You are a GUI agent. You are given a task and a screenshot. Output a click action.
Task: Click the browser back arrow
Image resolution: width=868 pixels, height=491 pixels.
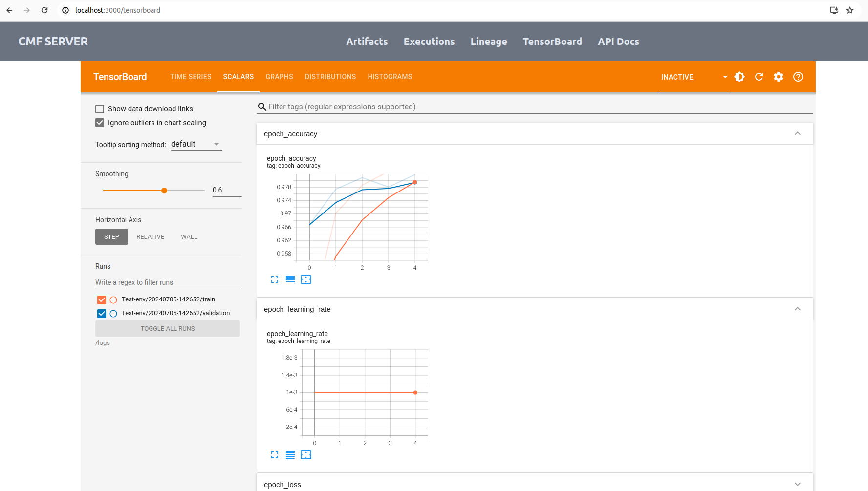pos(9,10)
